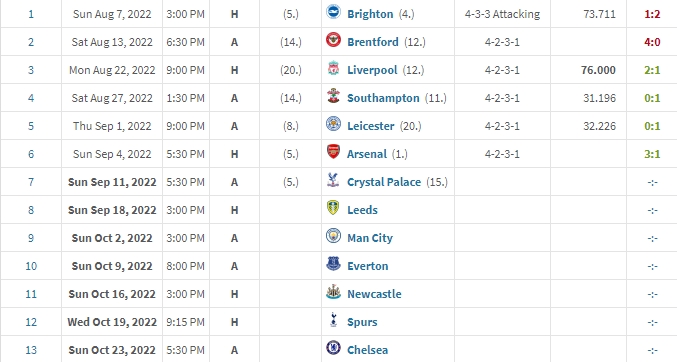Open the 2:1 result against Liverpool

tap(652, 70)
